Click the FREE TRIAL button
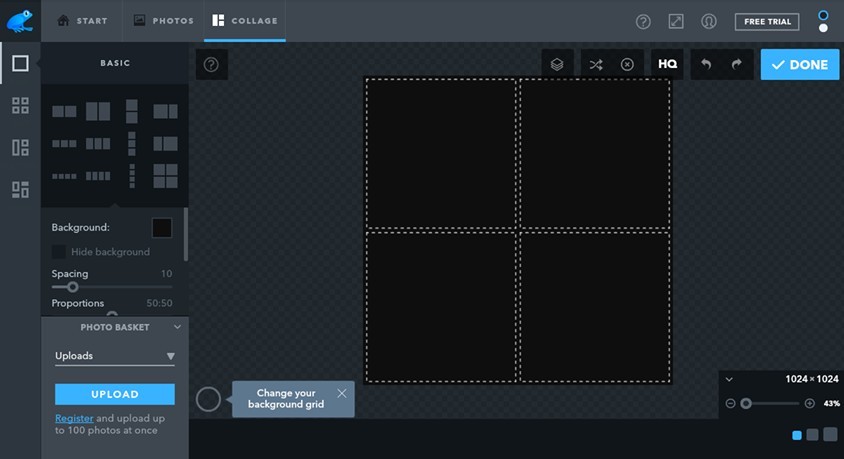 point(767,22)
